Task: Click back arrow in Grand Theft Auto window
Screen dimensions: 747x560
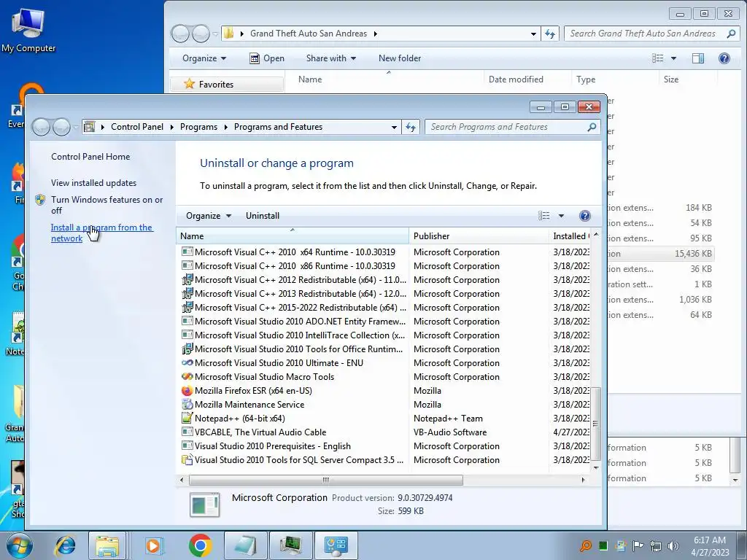Action: (x=181, y=34)
